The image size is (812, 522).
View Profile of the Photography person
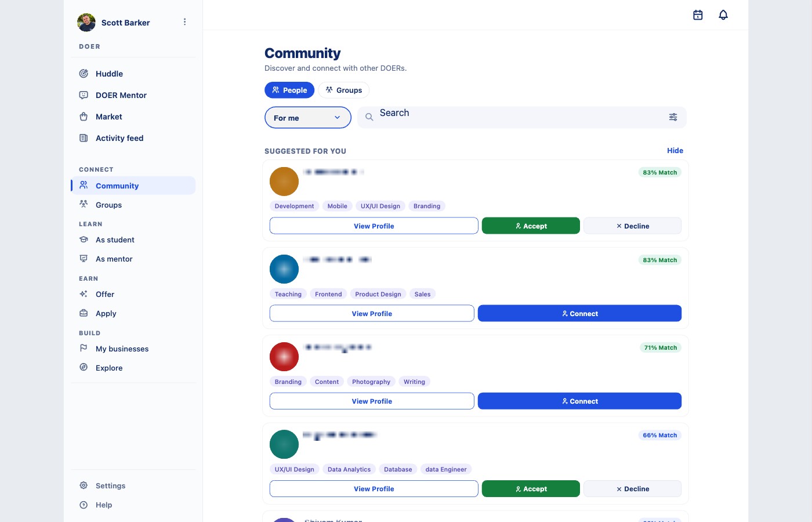[372, 401]
